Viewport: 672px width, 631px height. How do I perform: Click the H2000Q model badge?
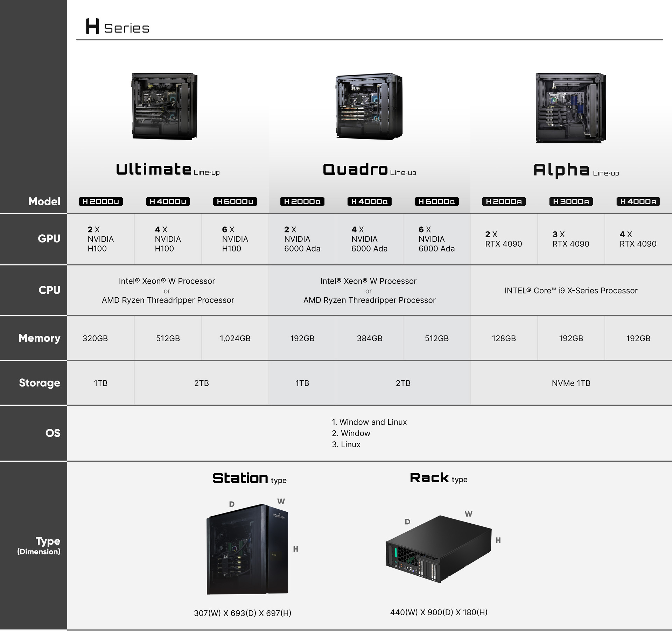[302, 201]
